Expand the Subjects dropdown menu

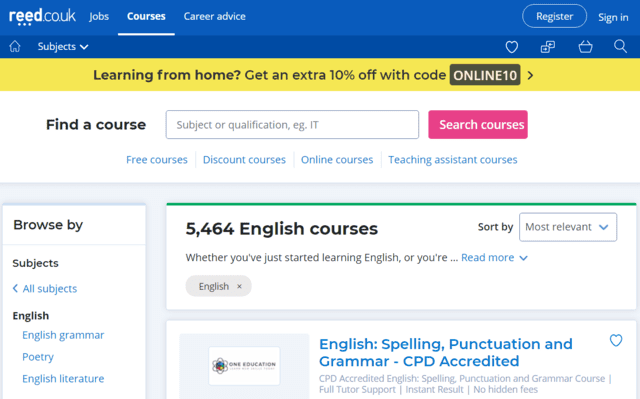[63, 47]
